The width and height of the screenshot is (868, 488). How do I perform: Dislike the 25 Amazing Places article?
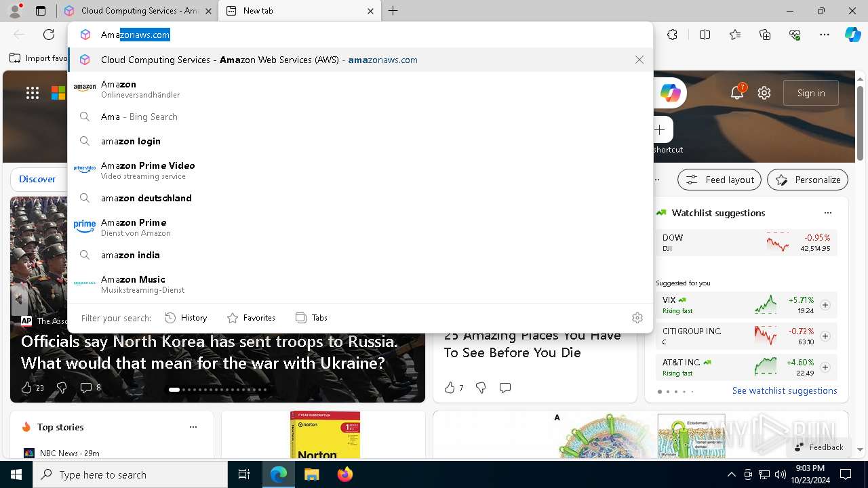tap(481, 388)
